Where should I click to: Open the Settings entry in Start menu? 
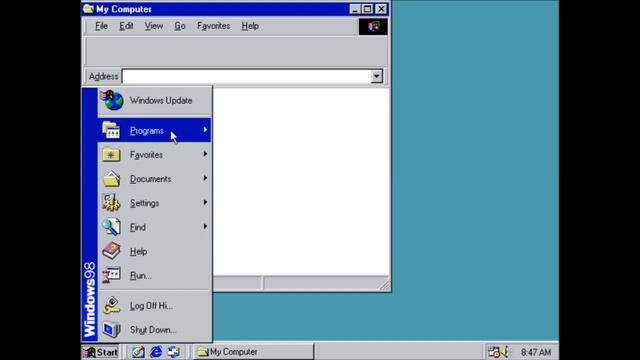[155, 203]
